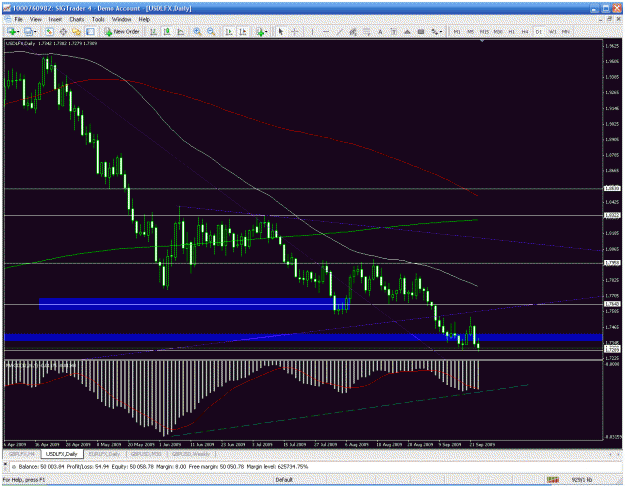Open the Arrows objects icon
The height and width of the screenshot is (486, 625).
point(434,31)
